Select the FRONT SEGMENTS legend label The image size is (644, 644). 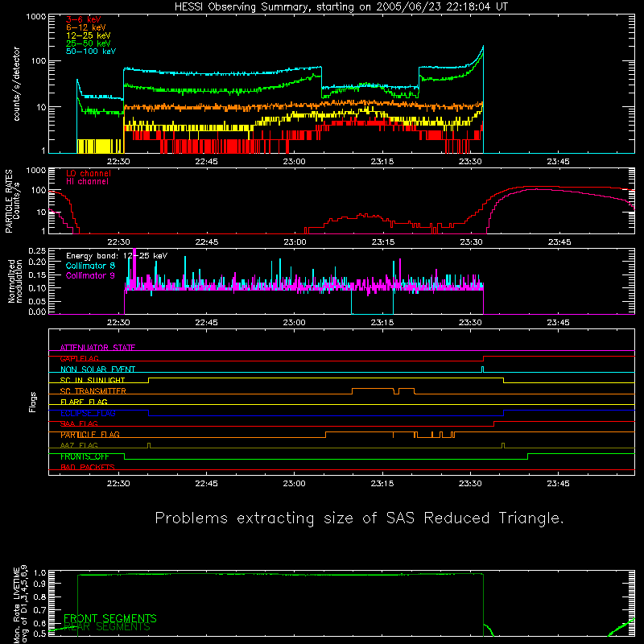[110, 618]
